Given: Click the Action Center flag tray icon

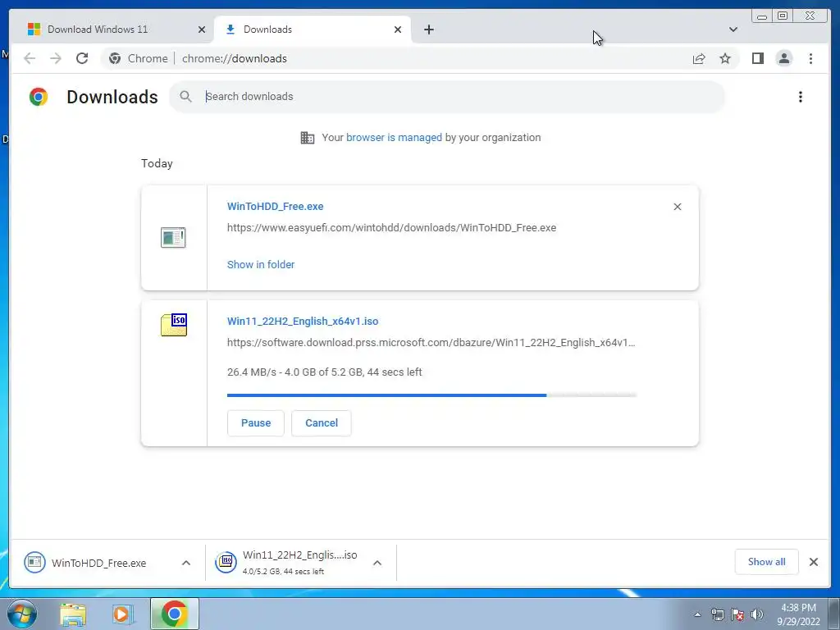Looking at the screenshot, I should pyautogui.click(x=737, y=614).
